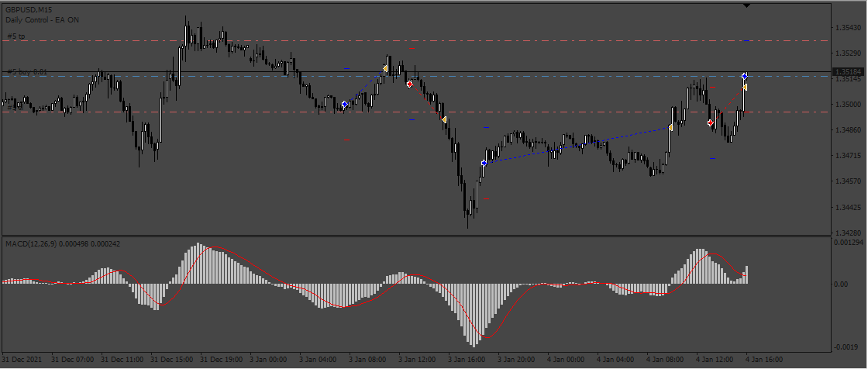Image resolution: width=868 pixels, height=369 pixels.
Task: Click the 1.35290 price scale label
Action: (848, 53)
